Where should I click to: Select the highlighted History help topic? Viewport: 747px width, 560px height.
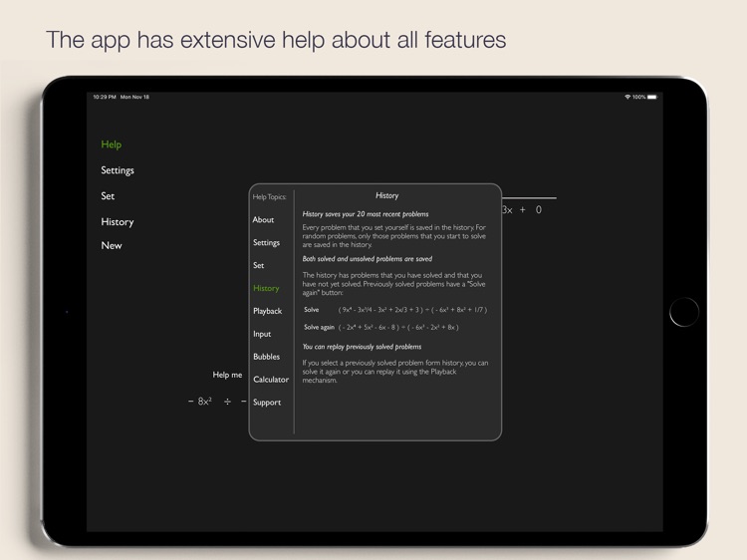(266, 288)
